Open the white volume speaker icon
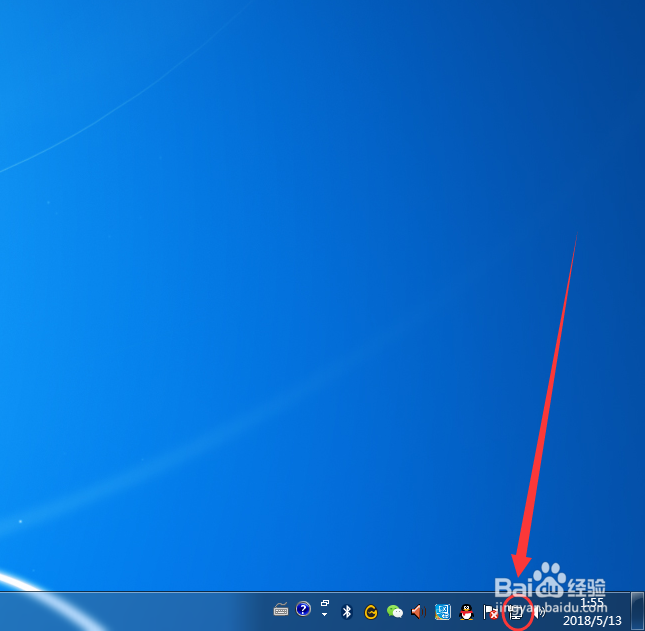The height and width of the screenshot is (631, 645). point(539,612)
